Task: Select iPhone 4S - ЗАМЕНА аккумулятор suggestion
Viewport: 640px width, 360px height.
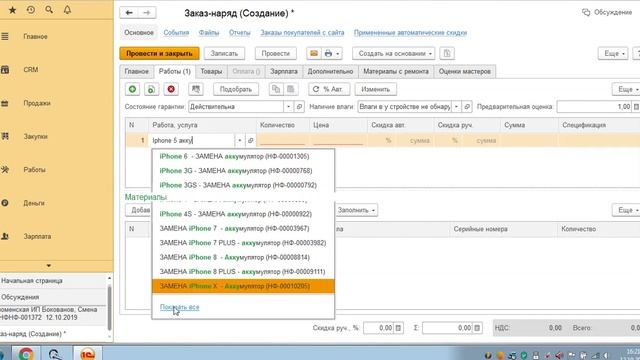Action: (243, 214)
